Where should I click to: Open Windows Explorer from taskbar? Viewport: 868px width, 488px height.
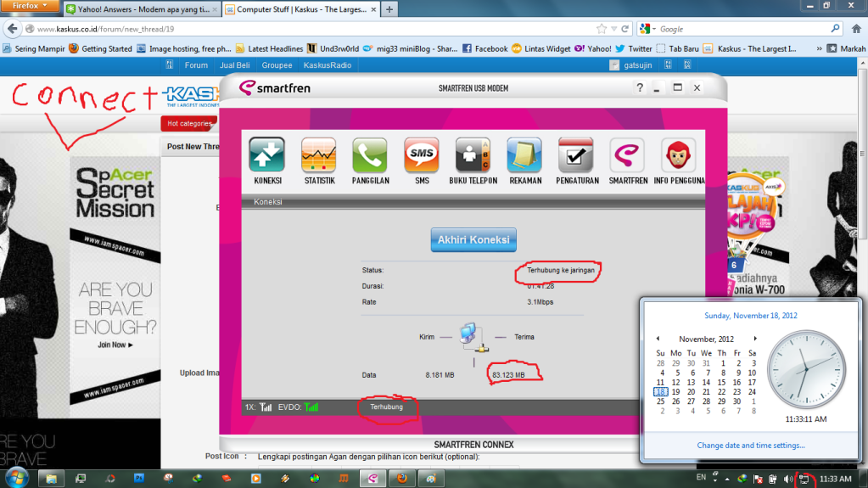51,479
